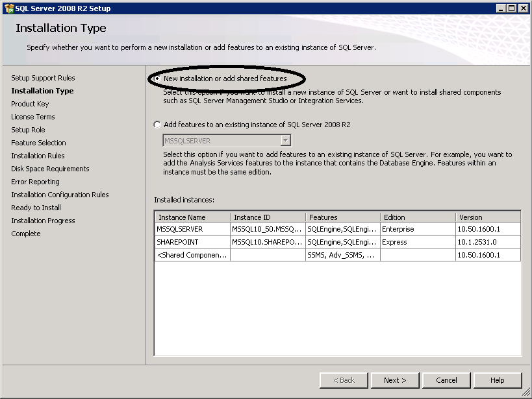Click the SQL Server Setup title bar icon
This screenshot has width=532, height=399.
[9, 8]
